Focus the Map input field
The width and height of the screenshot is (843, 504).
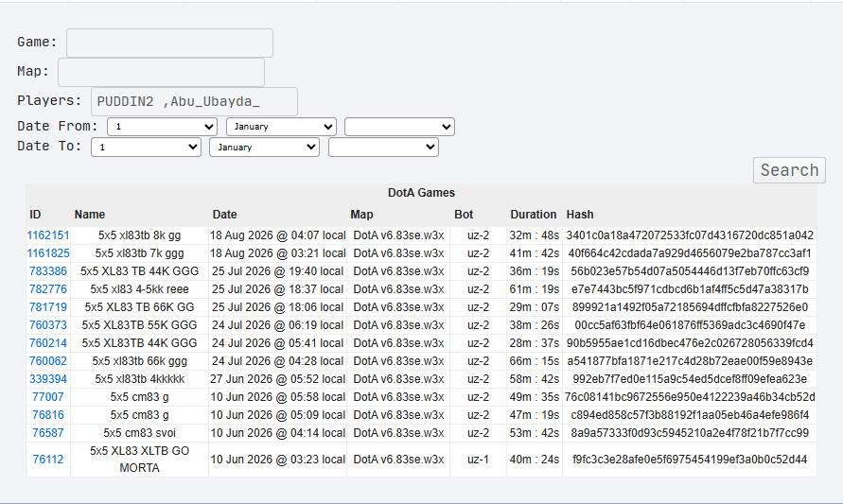click(161, 72)
